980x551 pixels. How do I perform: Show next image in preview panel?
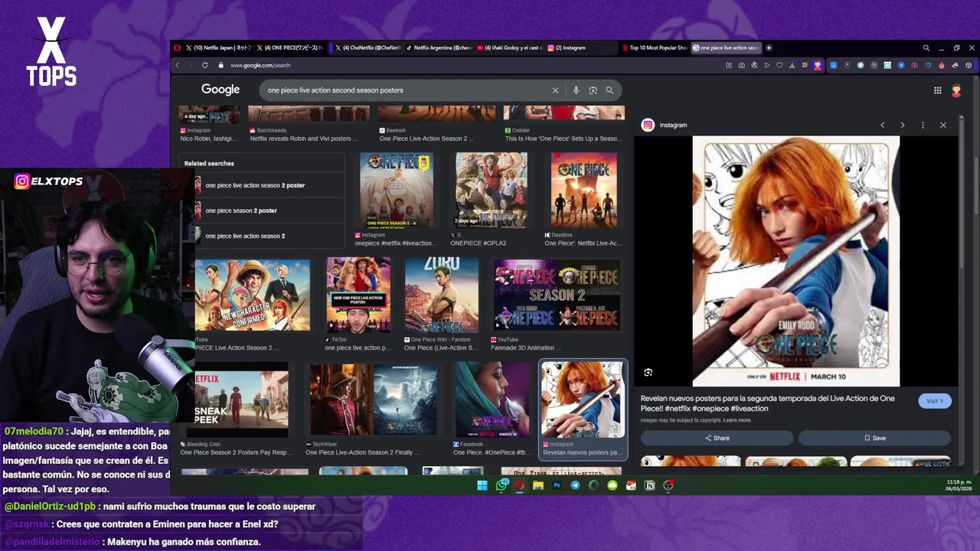pyautogui.click(x=902, y=125)
